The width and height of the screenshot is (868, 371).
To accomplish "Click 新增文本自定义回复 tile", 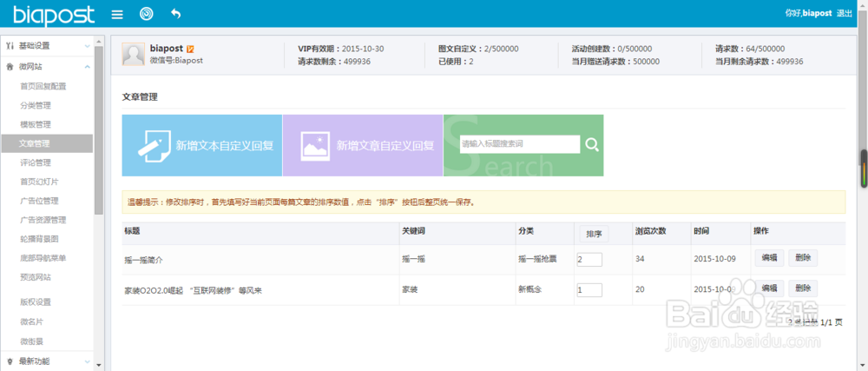I will click(202, 146).
